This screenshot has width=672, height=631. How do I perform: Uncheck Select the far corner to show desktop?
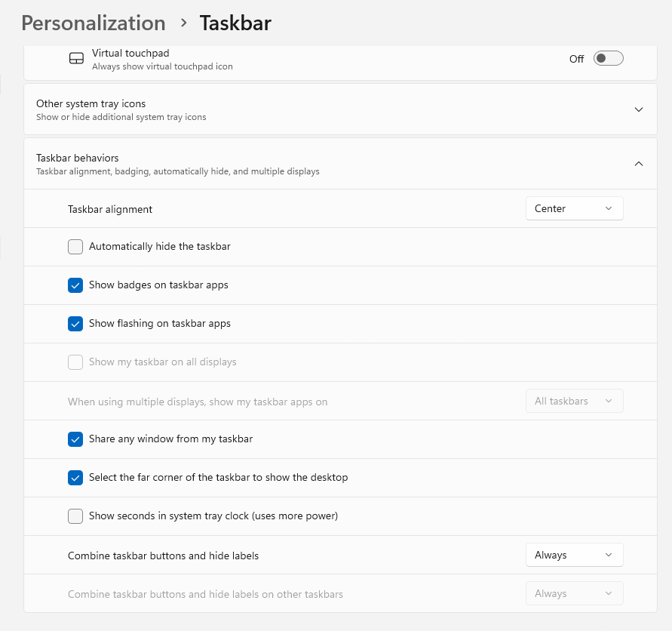click(75, 478)
